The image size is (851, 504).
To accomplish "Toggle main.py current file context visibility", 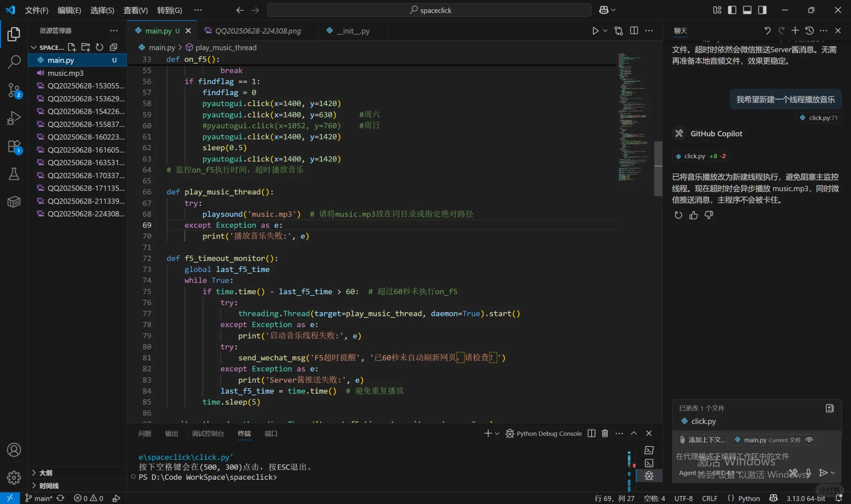I will [809, 440].
